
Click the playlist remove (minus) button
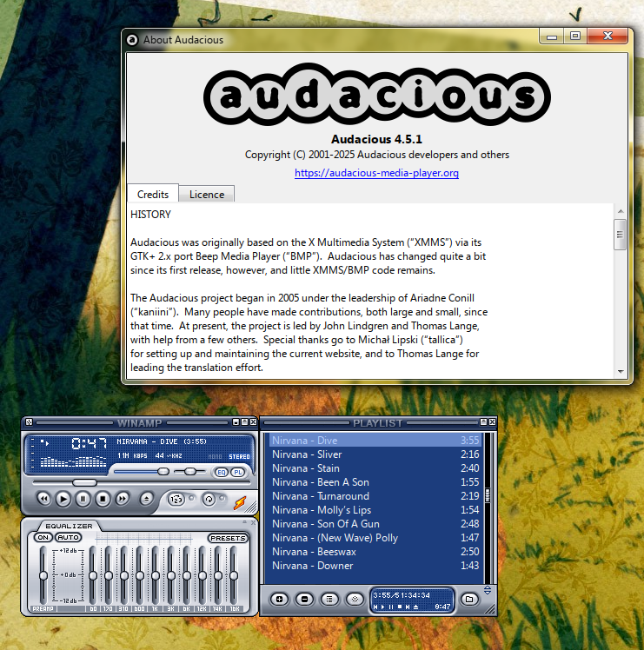pos(305,600)
